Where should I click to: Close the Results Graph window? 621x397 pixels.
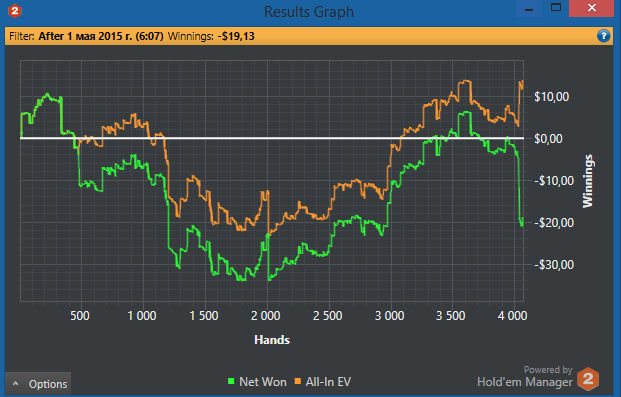592,9
